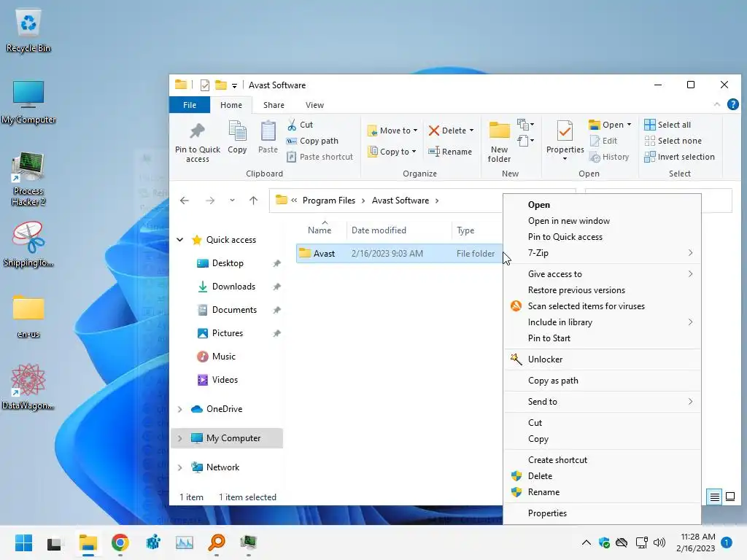
Task: Click Program Files in address breadcrumb
Action: pyautogui.click(x=329, y=201)
